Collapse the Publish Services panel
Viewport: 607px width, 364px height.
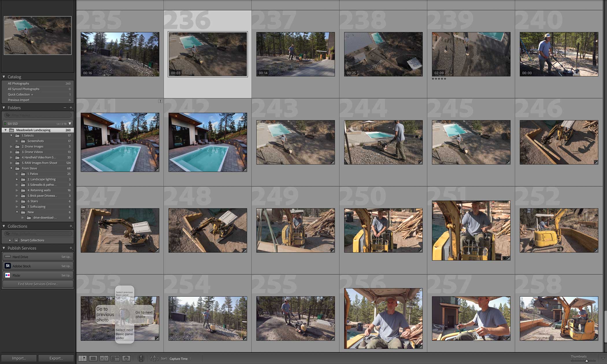pos(4,248)
